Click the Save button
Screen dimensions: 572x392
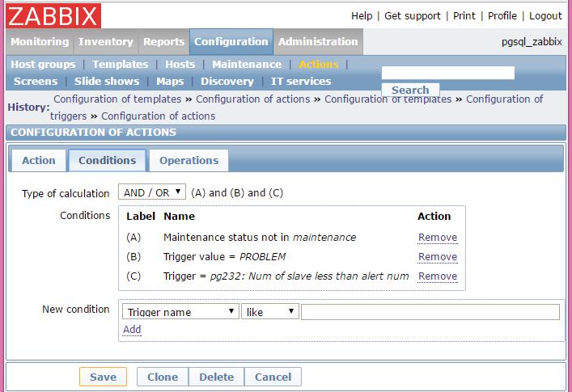(103, 377)
